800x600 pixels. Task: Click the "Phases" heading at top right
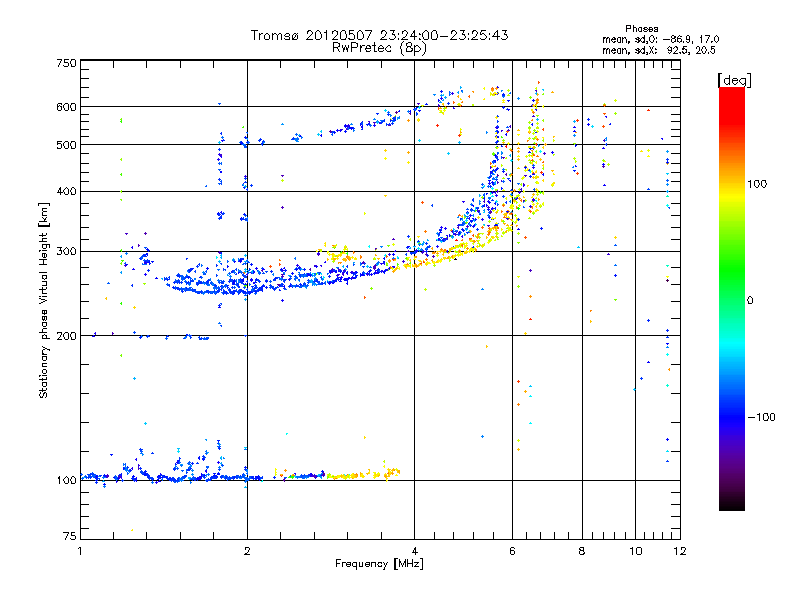tap(642, 29)
